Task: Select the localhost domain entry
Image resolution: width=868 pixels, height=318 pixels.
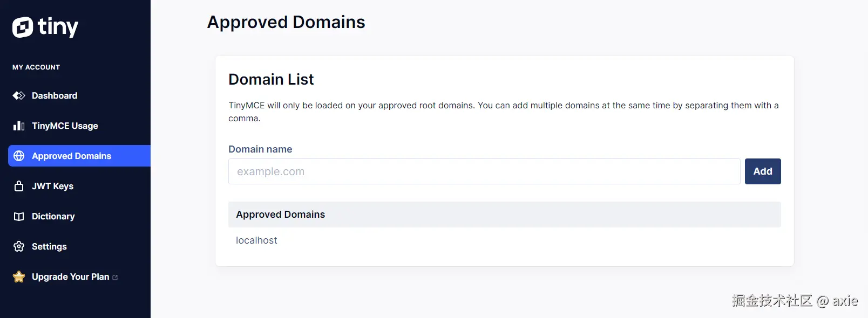Action: [x=256, y=240]
